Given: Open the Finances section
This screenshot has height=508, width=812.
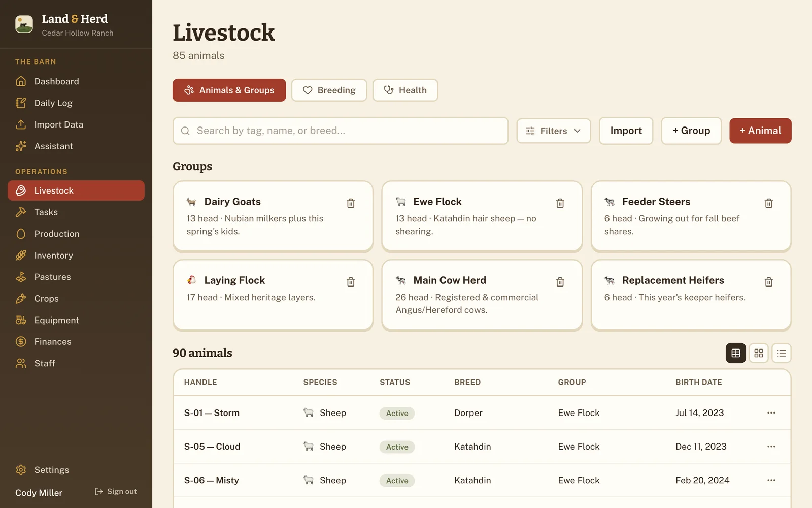Looking at the screenshot, I should click(76, 342).
